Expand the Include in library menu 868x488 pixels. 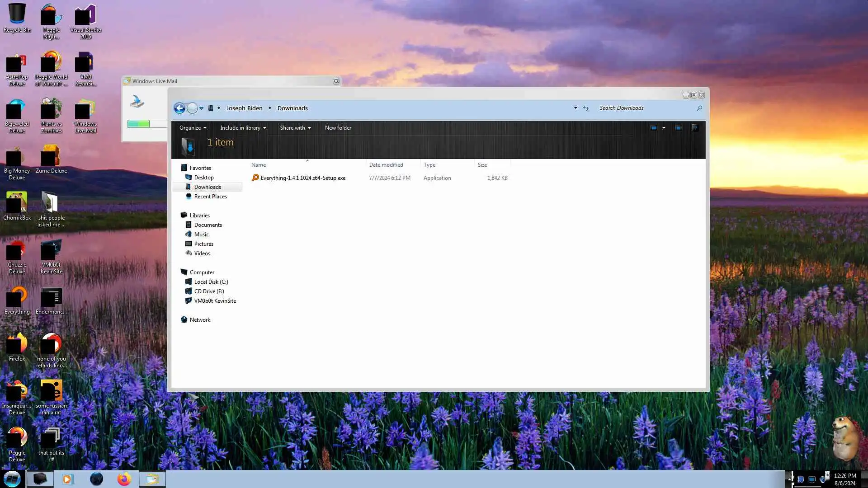tap(243, 128)
